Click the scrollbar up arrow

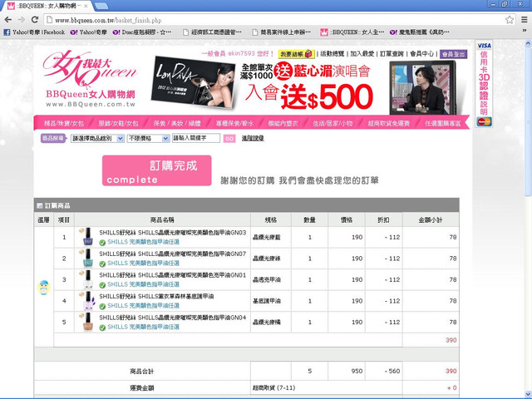click(528, 43)
